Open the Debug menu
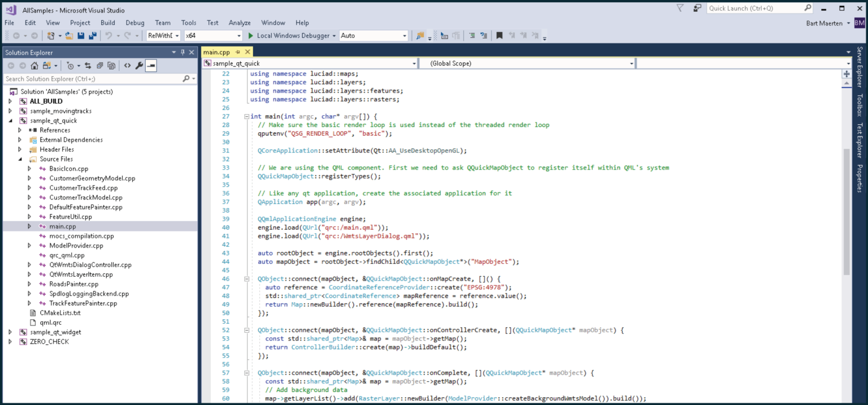 tap(134, 23)
